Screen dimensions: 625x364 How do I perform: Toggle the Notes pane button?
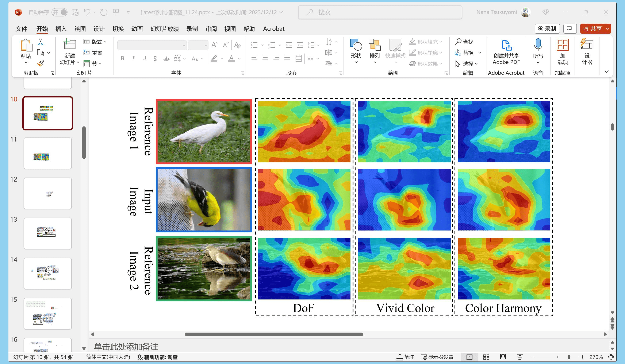click(405, 357)
